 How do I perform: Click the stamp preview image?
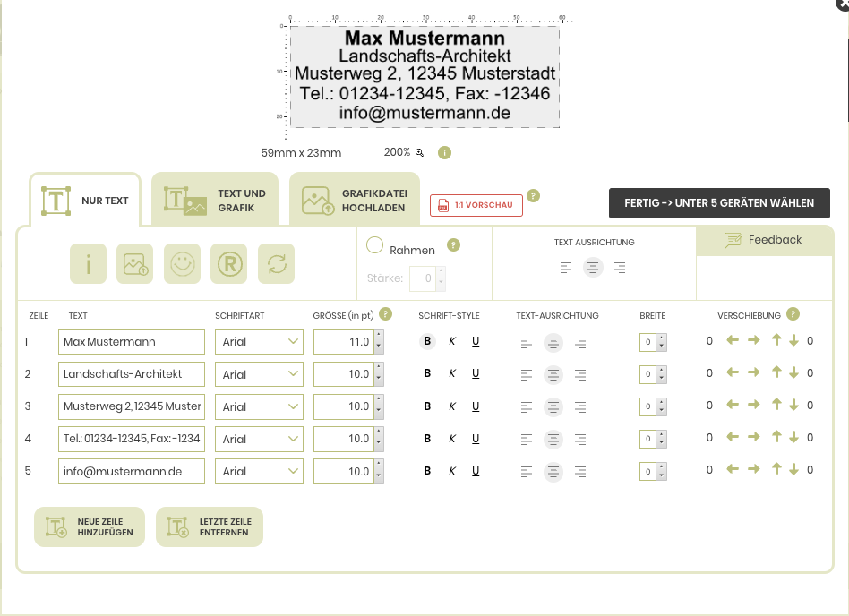(x=425, y=76)
